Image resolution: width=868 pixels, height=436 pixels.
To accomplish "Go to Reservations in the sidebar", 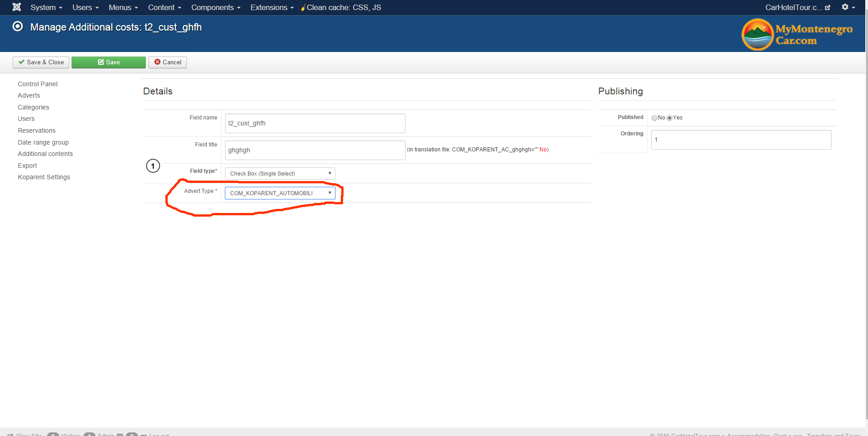I will click(36, 130).
